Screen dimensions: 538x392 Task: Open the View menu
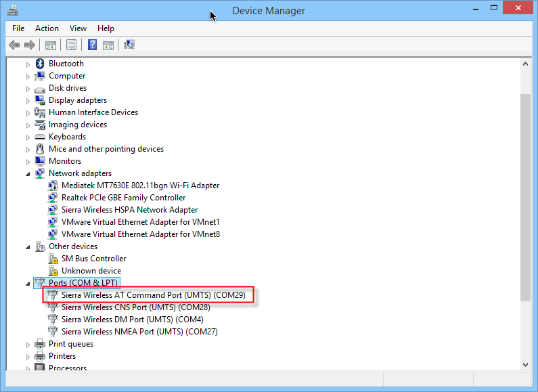click(78, 28)
